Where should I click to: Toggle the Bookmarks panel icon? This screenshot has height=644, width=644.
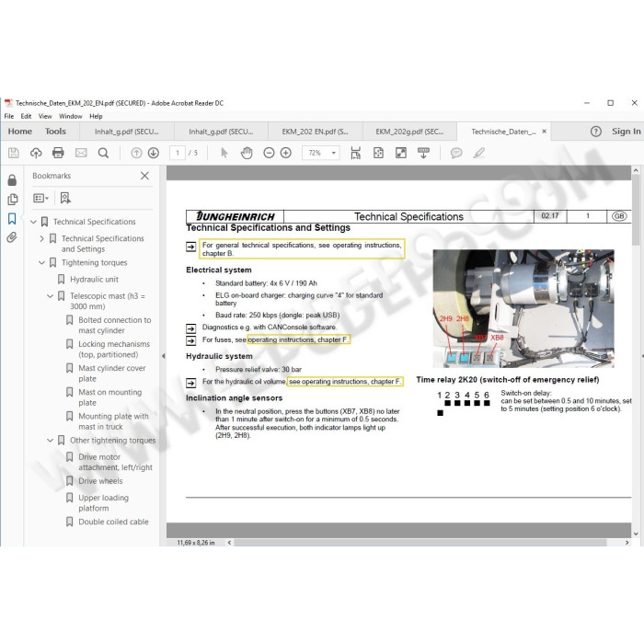pos(12,219)
